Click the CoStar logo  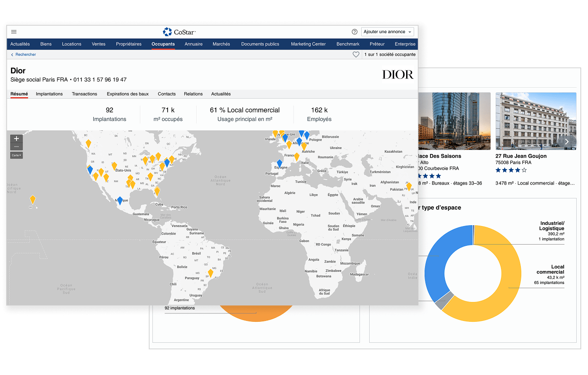179,32
